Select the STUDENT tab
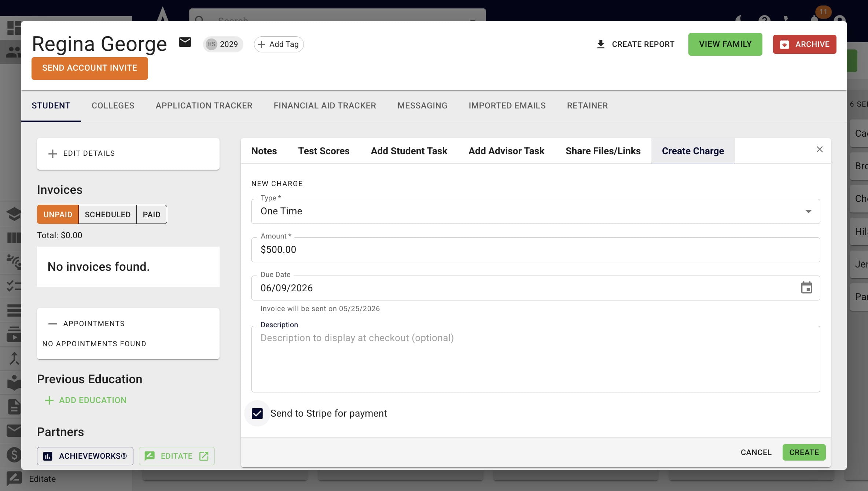This screenshot has height=491, width=868. coord(51,106)
